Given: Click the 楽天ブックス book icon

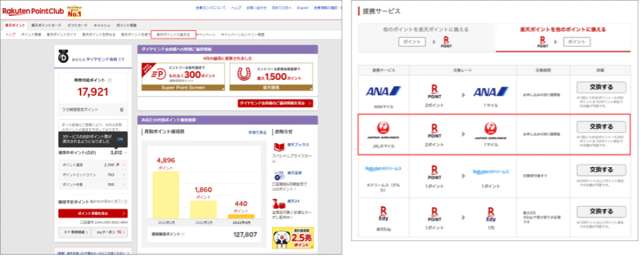Looking at the screenshot, I should click(x=279, y=147).
